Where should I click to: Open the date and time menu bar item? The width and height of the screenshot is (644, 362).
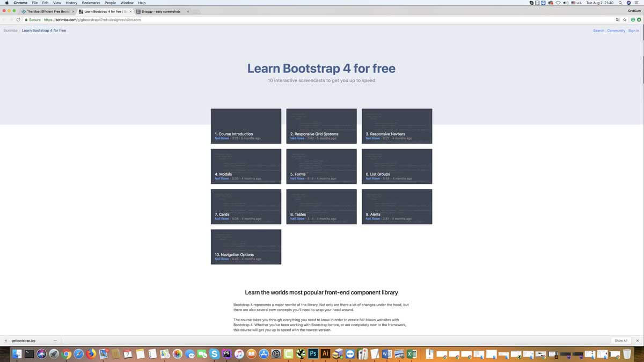click(600, 3)
